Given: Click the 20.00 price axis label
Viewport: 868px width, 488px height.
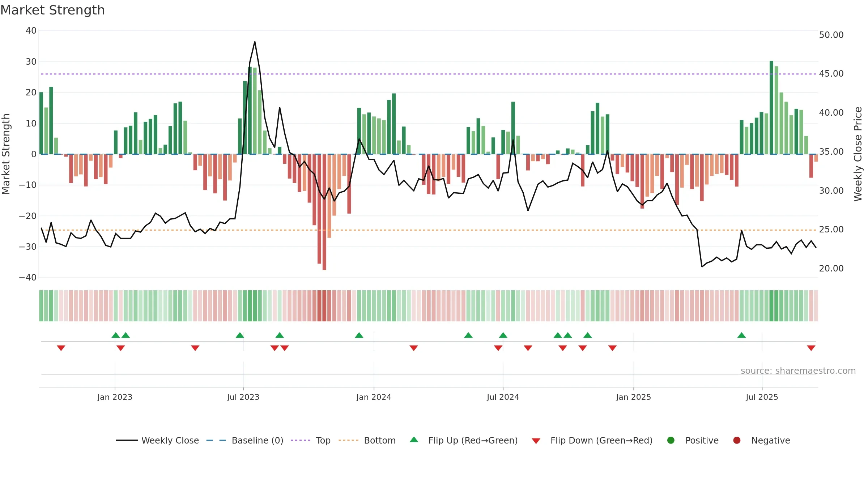Looking at the screenshot, I should (x=831, y=268).
